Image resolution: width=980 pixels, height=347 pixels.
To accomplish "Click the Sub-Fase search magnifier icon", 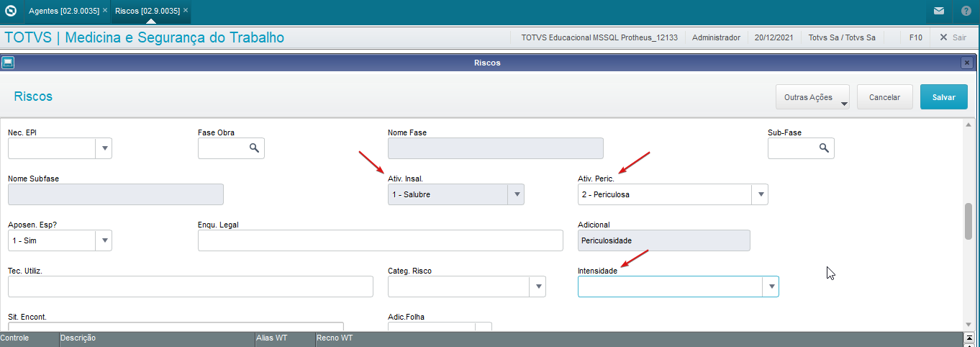I will coord(824,148).
